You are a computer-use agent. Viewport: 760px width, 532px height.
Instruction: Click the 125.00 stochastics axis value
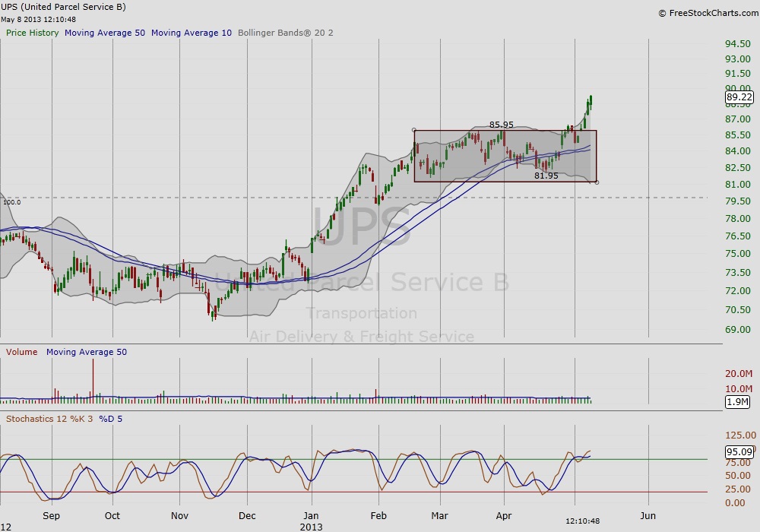pos(740,435)
